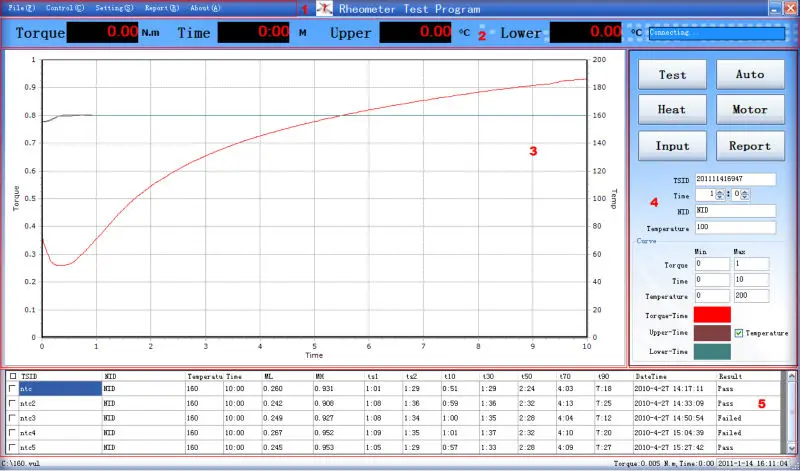The width and height of the screenshot is (800, 471).
Task: Check the box for row ntc2
Action: pos(12,403)
